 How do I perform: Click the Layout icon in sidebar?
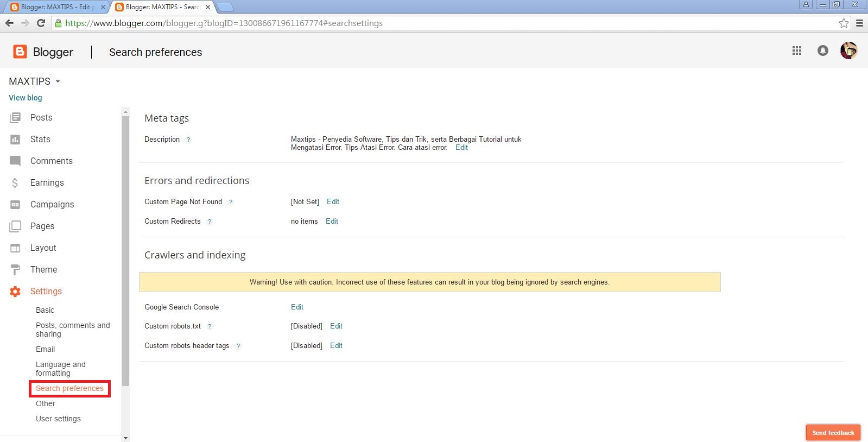coord(15,248)
